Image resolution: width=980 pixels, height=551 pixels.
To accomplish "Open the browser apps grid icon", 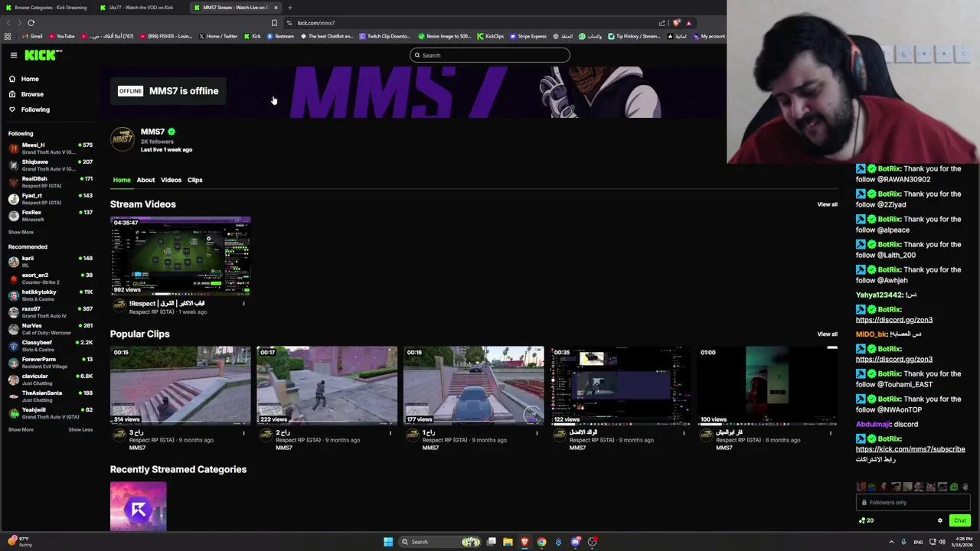I will tap(8, 36).
